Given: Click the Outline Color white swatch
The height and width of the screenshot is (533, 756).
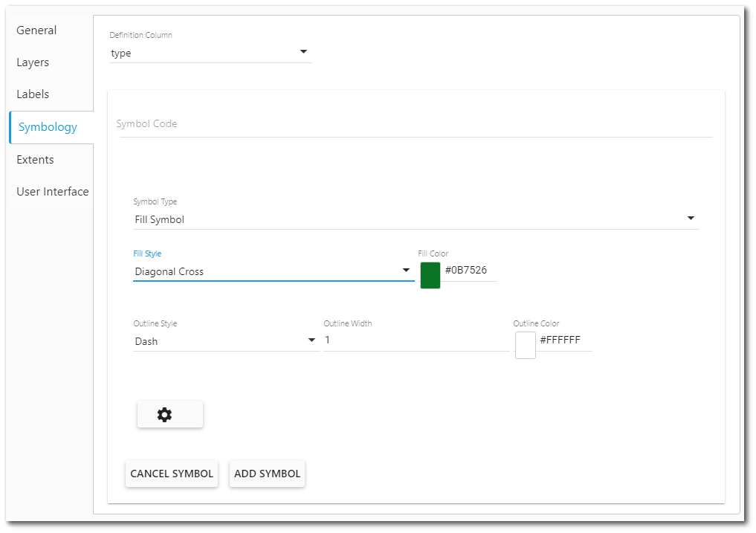Looking at the screenshot, I should click(525, 345).
